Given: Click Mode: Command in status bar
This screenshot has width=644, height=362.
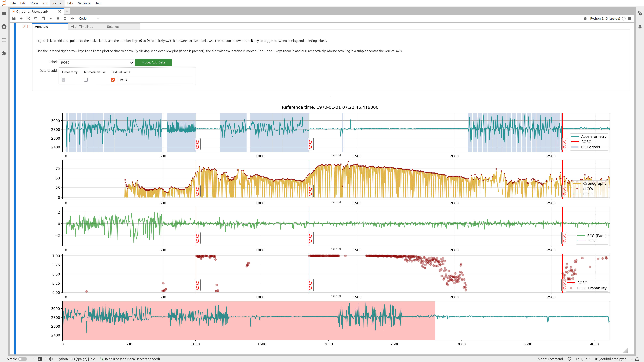Looking at the screenshot, I should [x=550, y=359].
